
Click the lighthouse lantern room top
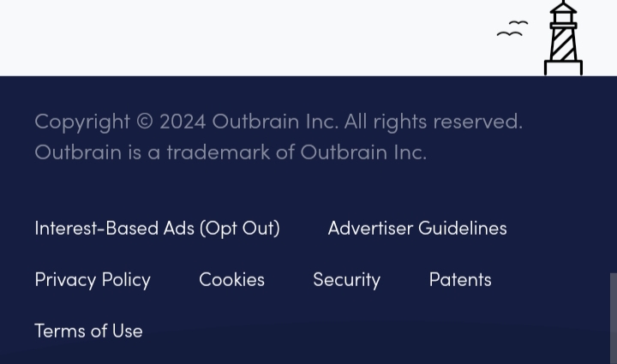pos(563,12)
